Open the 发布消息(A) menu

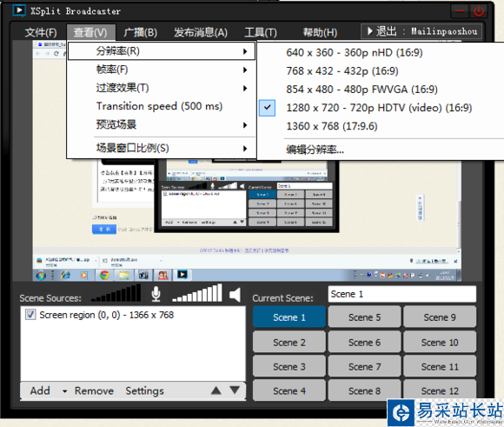(201, 32)
